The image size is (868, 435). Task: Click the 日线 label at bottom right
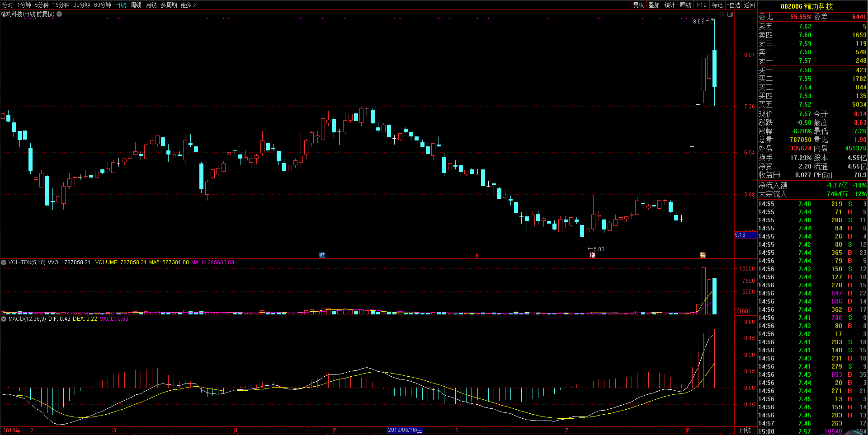[x=745, y=430]
